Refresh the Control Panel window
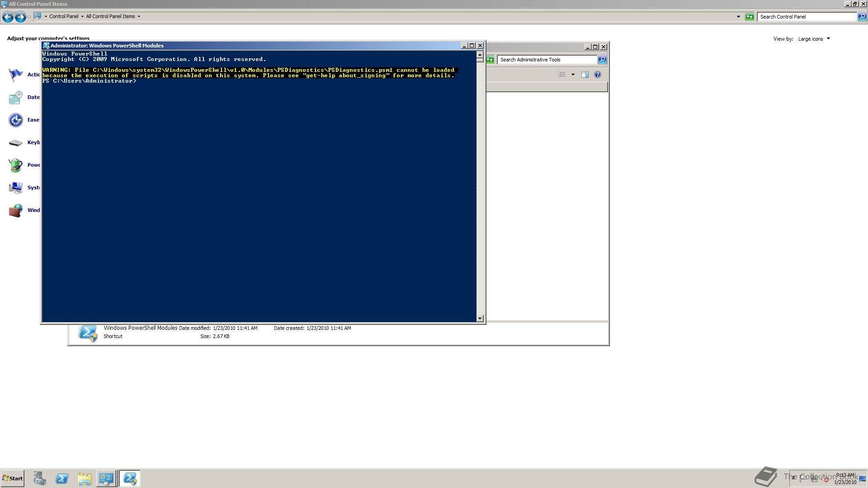This screenshot has width=868, height=488. click(750, 17)
